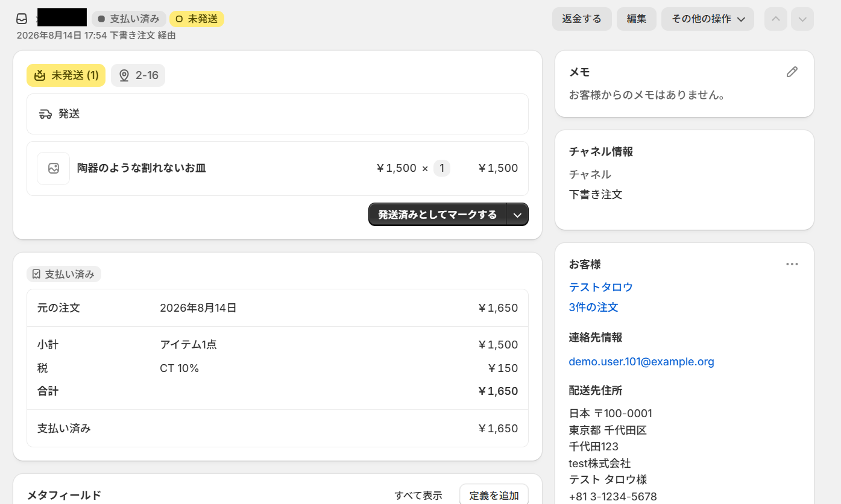Go to next order with down arrow

pyautogui.click(x=802, y=19)
